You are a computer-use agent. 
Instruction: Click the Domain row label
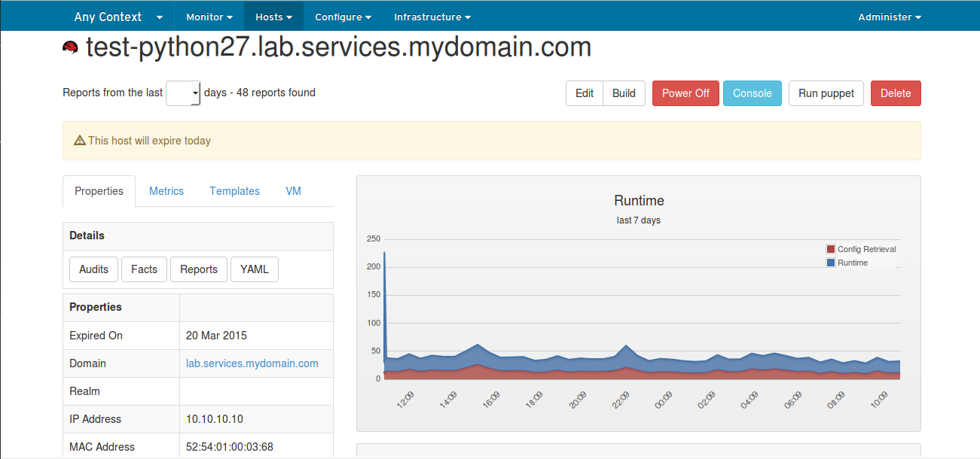point(87,363)
